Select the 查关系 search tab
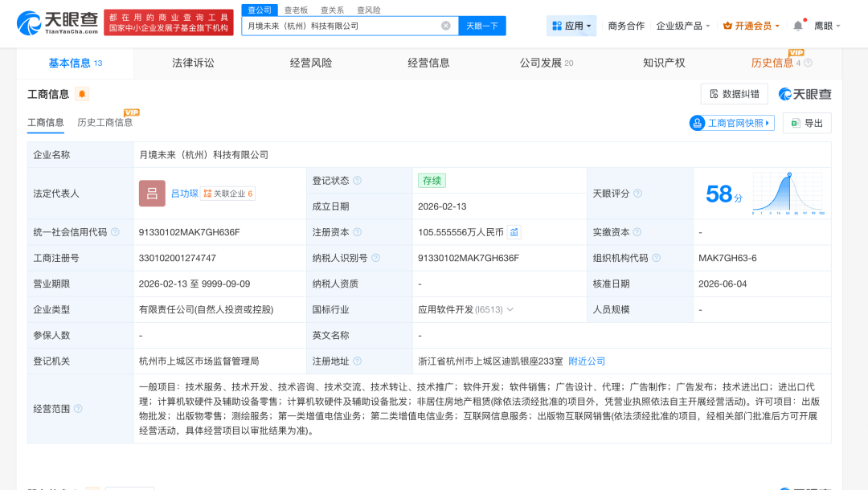Image resolution: width=868 pixels, height=490 pixels. [332, 10]
